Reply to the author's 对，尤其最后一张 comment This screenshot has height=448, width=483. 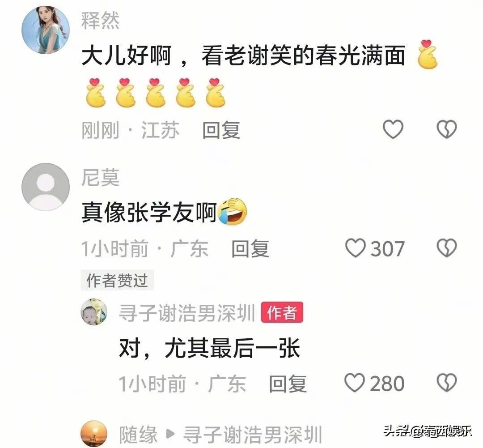click(288, 384)
